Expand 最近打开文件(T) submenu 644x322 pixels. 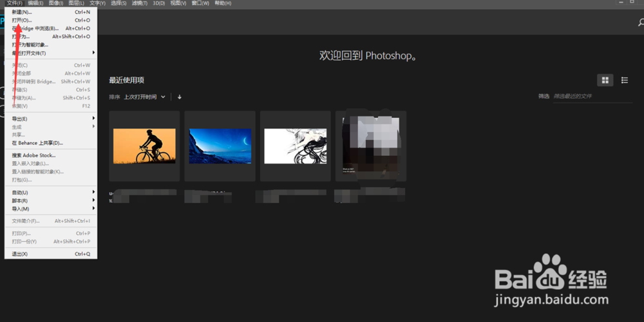(51, 53)
